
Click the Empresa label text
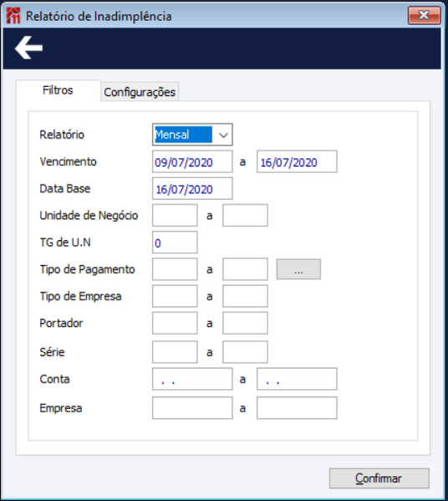[x=61, y=408]
